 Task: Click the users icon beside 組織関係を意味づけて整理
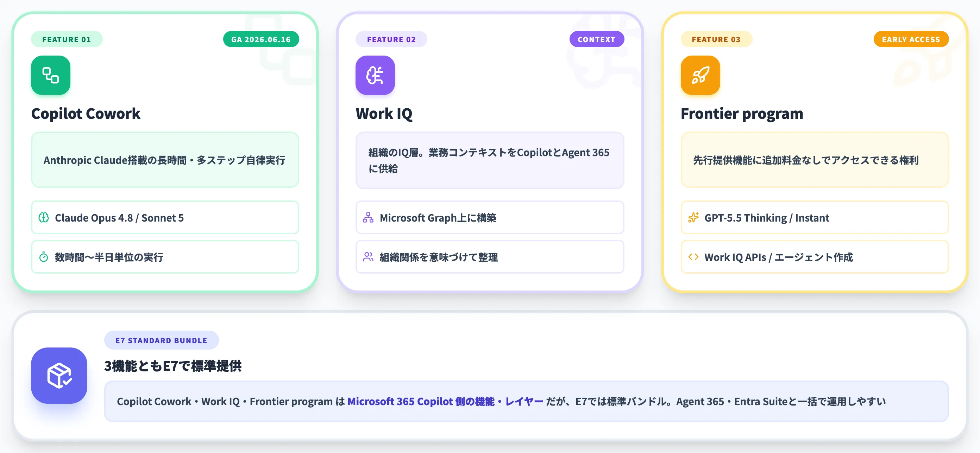coord(368,257)
